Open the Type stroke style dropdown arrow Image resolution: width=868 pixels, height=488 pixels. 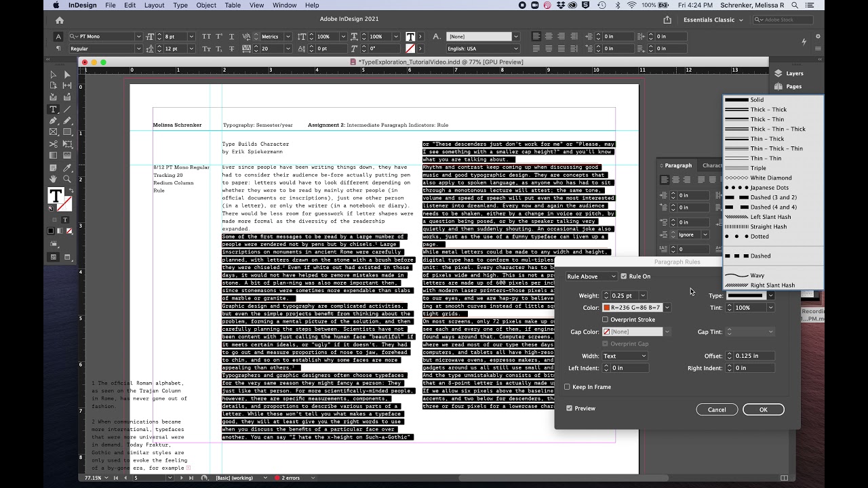tap(770, 296)
